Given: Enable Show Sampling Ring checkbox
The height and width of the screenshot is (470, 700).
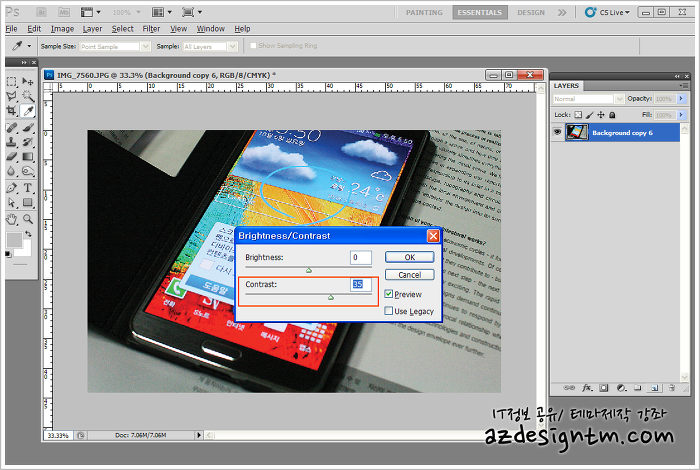Looking at the screenshot, I should pos(253,46).
